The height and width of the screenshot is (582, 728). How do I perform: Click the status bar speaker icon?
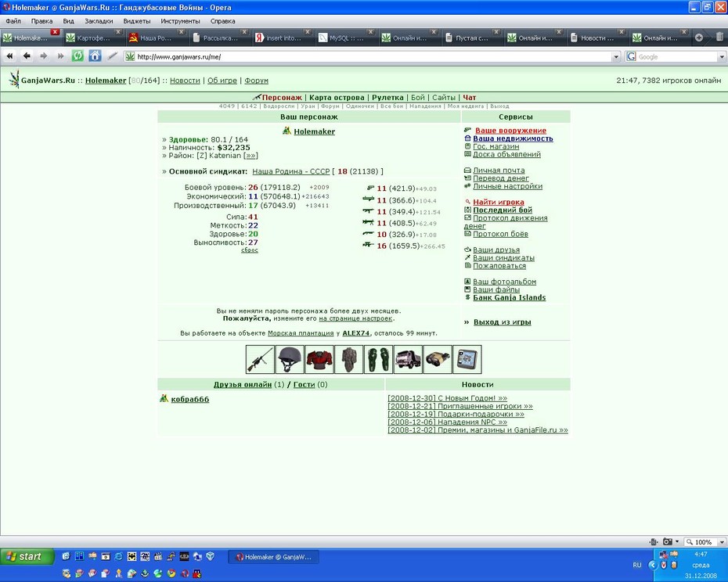point(654,541)
